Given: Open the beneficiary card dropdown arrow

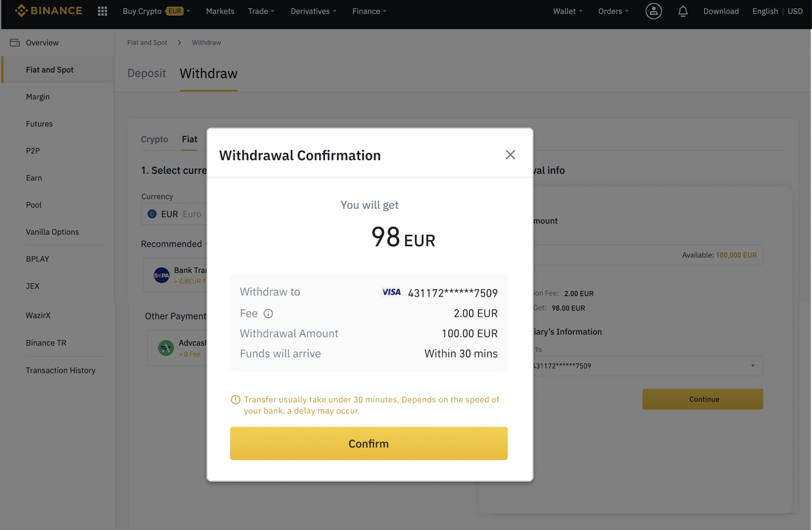Looking at the screenshot, I should click(753, 366).
